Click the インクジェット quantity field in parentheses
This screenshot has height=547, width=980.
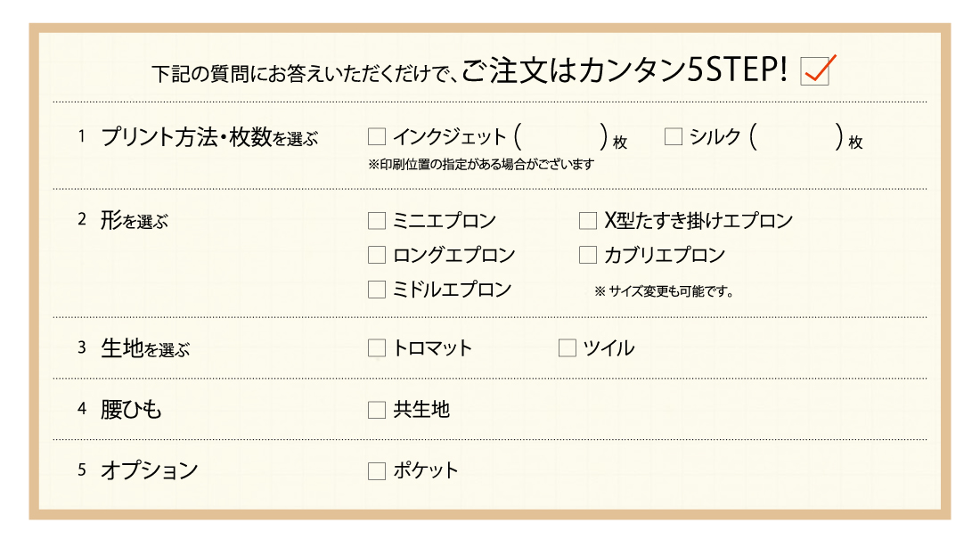pos(560,136)
